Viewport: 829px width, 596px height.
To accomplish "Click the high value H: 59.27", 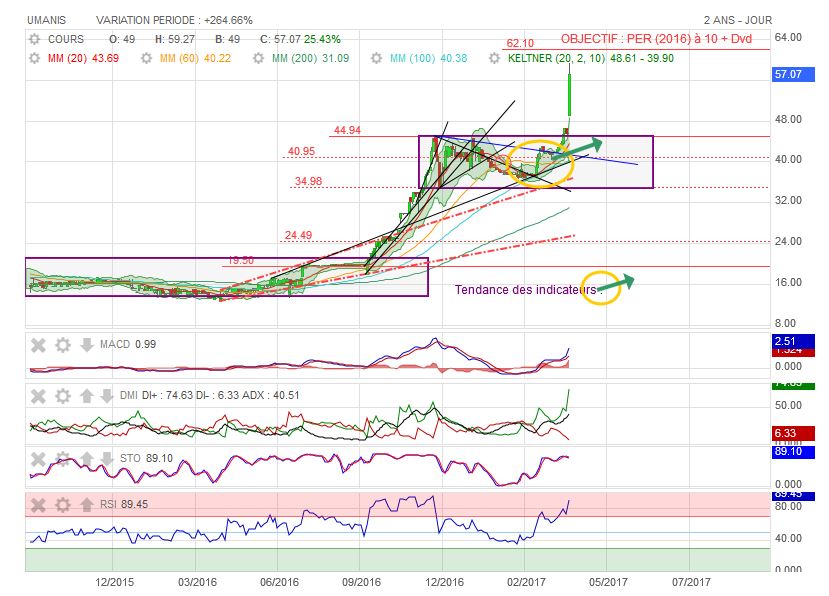I will [x=175, y=39].
